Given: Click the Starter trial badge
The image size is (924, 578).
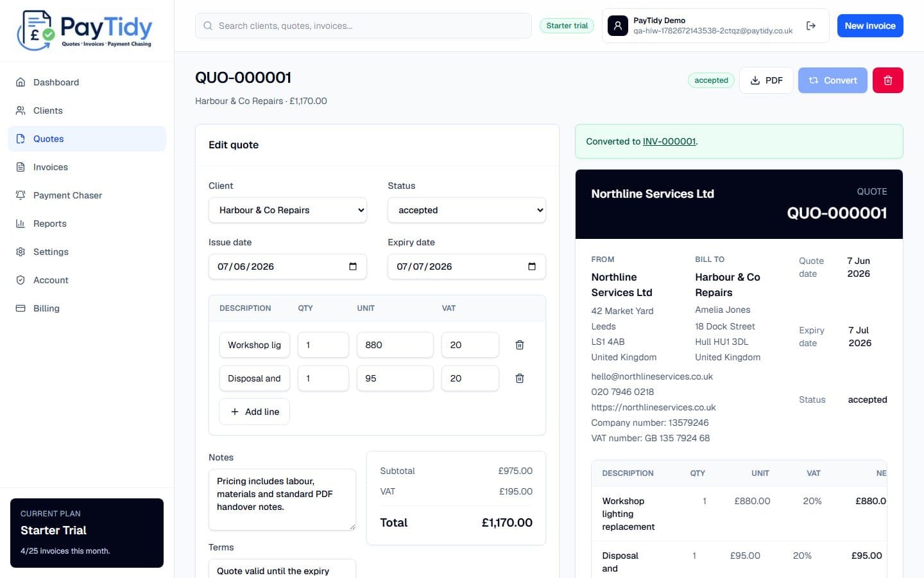Looking at the screenshot, I should click(567, 26).
